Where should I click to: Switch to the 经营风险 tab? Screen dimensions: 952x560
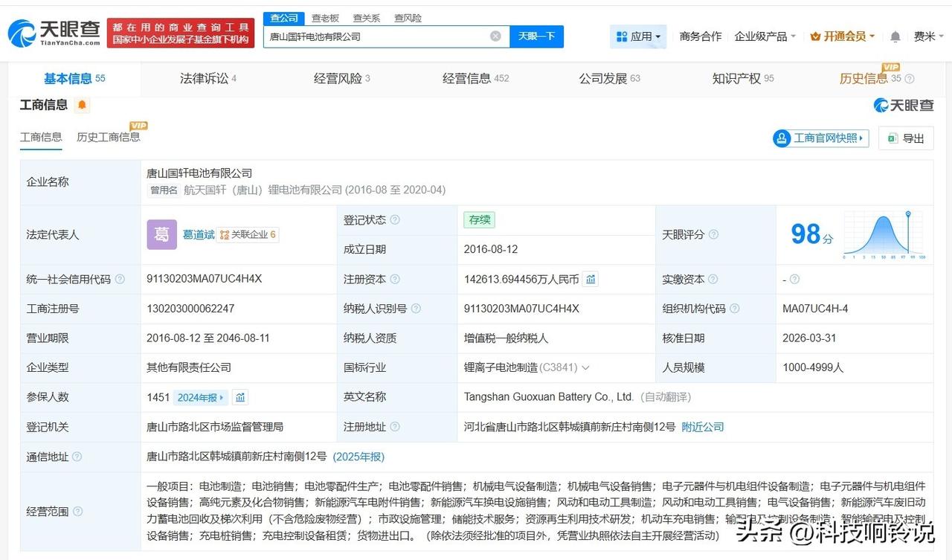(x=342, y=79)
